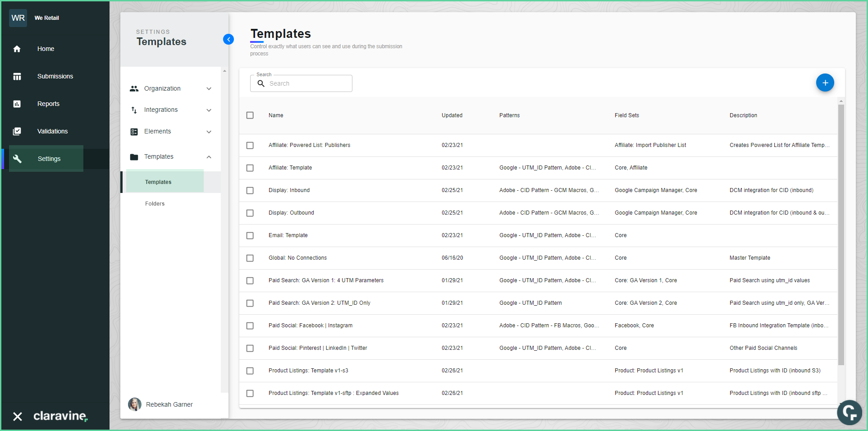Image resolution: width=868 pixels, height=431 pixels.
Task: Open Paid Search: GA Version 2: UTM_ID Only
Action: click(x=320, y=303)
